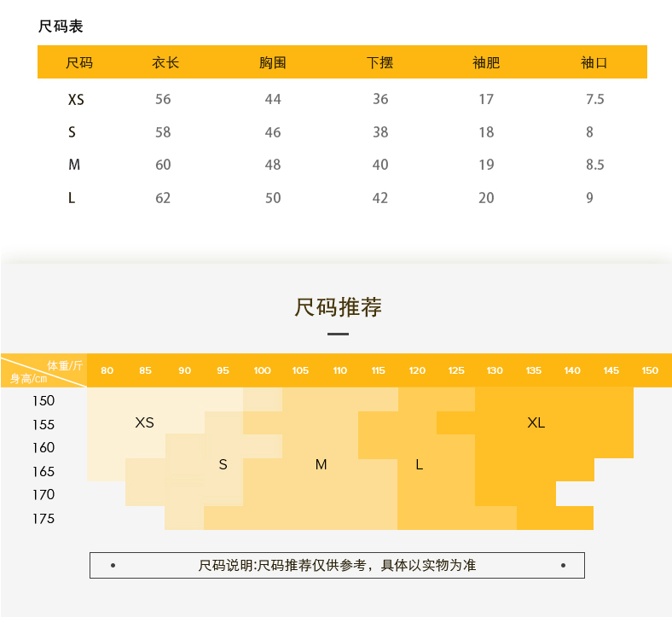Click the 体重/斤 axis label
This screenshot has width=672, height=617.
[x=65, y=364]
